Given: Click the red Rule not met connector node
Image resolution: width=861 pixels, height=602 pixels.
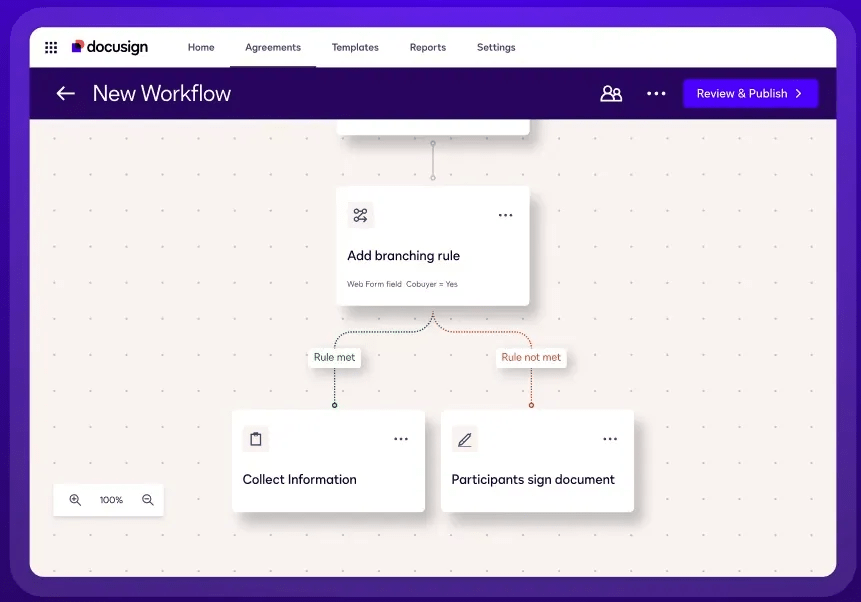Looking at the screenshot, I should 531,405.
